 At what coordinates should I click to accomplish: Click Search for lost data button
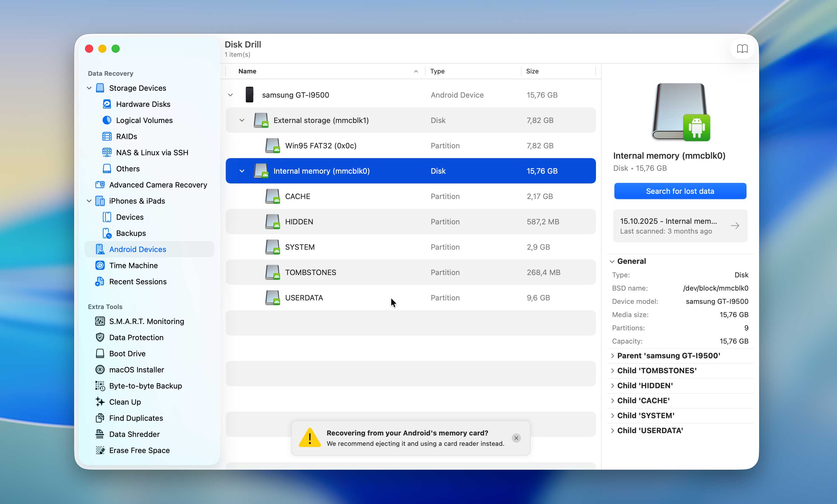(680, 191)
